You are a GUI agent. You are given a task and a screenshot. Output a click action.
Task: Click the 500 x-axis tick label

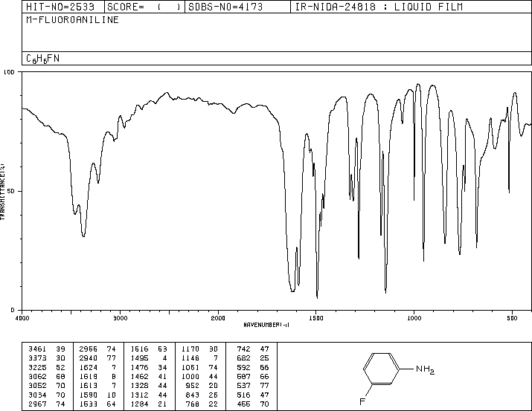512,318
